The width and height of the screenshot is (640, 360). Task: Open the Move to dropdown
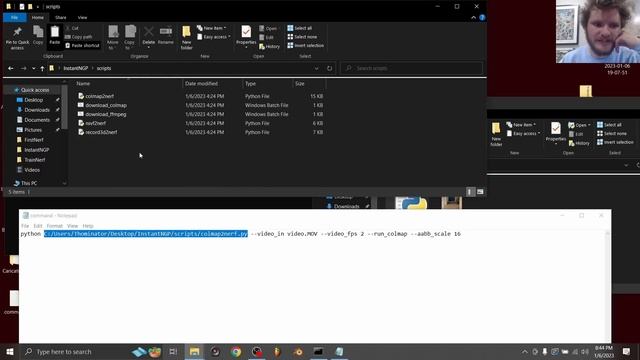click(x=113, y=38)
